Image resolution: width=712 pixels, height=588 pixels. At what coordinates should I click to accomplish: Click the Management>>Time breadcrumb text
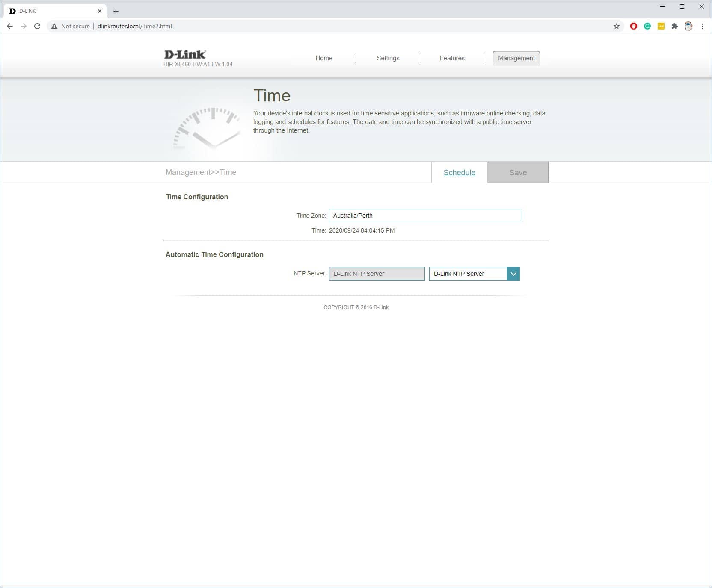coord(201,172)
